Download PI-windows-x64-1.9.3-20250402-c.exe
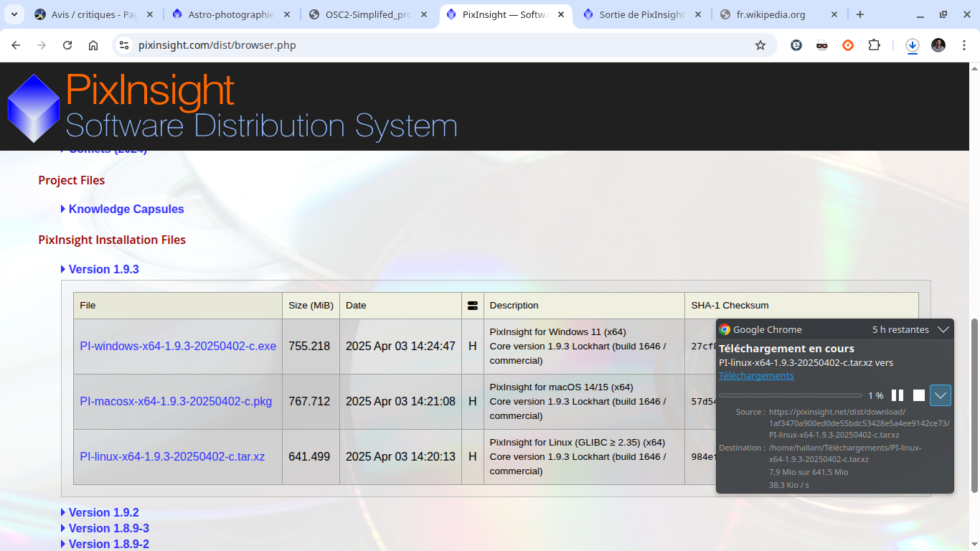Screen dimensions: 980x551 coord(178,346)
